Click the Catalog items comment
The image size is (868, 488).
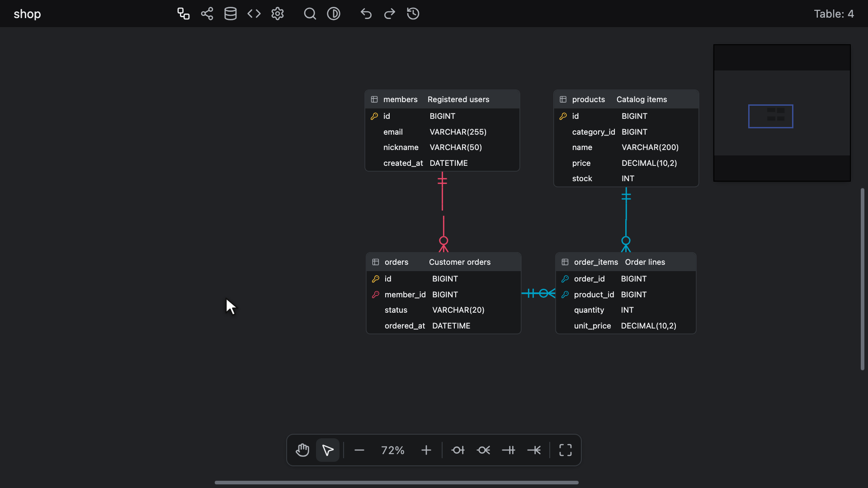642,99
